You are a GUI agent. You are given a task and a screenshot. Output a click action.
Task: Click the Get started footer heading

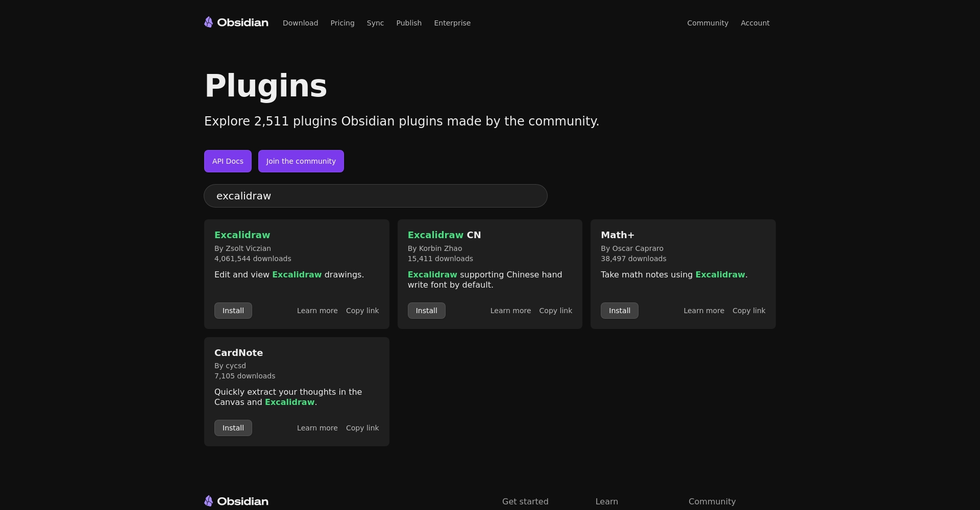[x=525, y=501]
